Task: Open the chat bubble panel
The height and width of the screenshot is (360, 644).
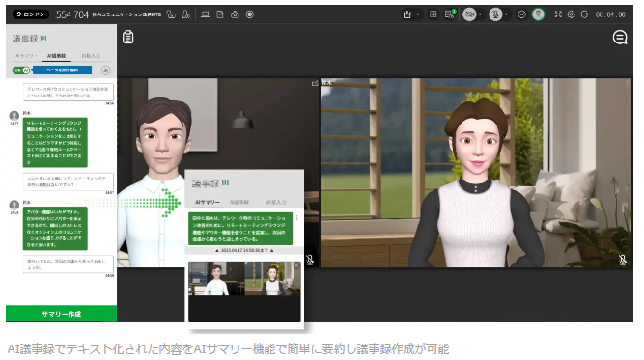Action: pos(619,38)
